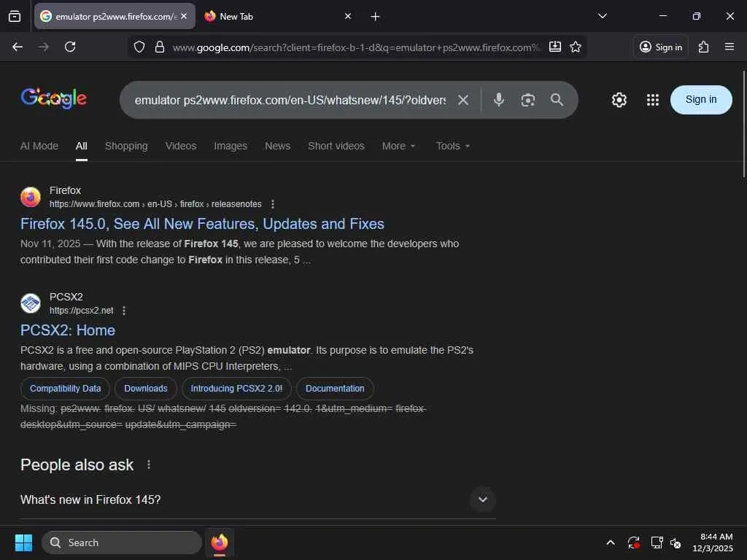Open People also ask options menu

pos(149,464)
